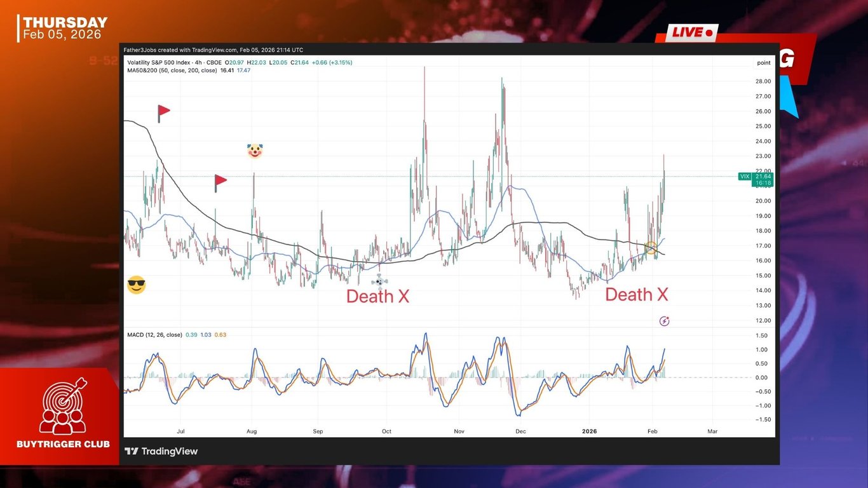Click the lower red flag near July
Viewport: 868px width, 488px height.
220,183
